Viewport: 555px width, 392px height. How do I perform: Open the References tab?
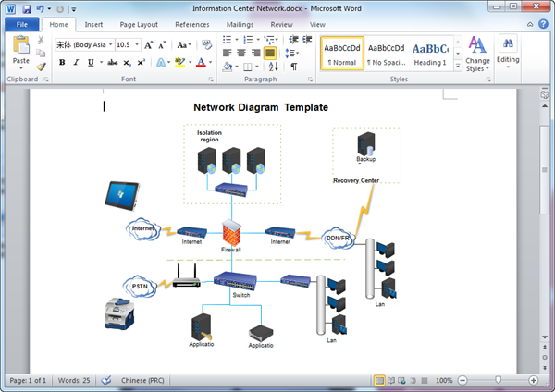pyautogui.click(x=192, y=24)
